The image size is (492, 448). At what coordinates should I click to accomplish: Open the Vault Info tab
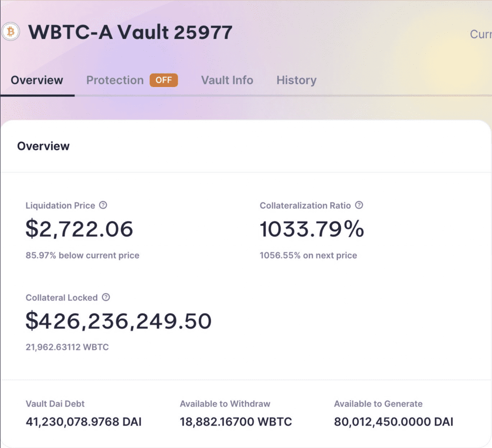tap(227, 80)
